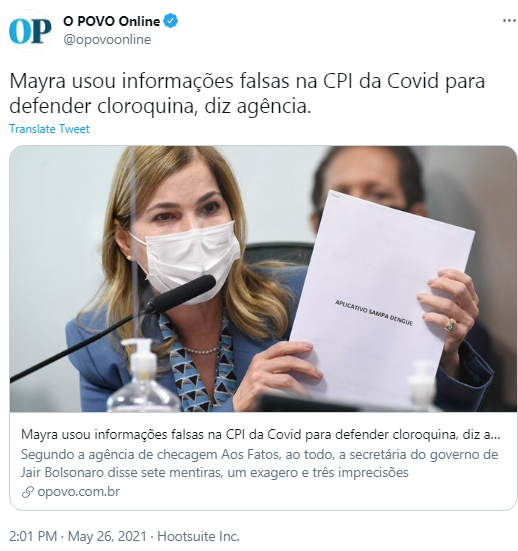Open the O POVO Online profile avatar
This screenshot has width=518, height=551.
[30, 31]
